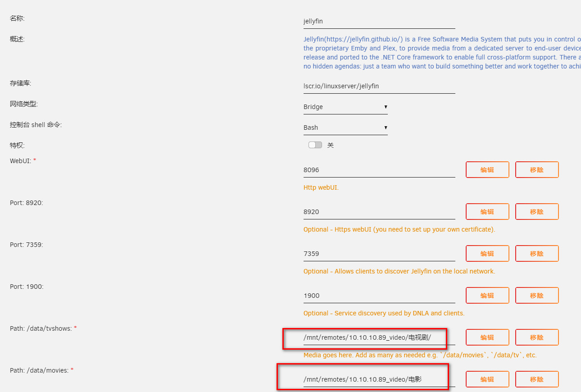Click 移除 button for Port 7359
The image size is (581, 392).
[537, 254]
